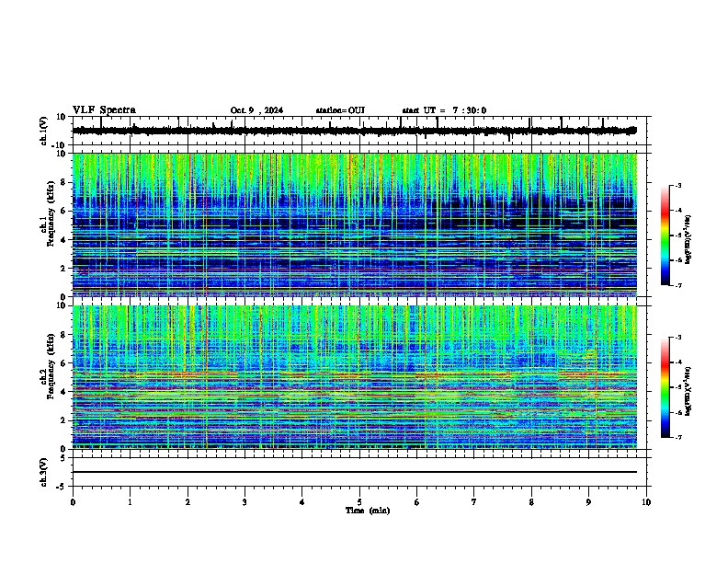The image size is (728, 563).
Task: Click the time axis tick label '5'
Action: pyautogui.click(x=359, y=501)
